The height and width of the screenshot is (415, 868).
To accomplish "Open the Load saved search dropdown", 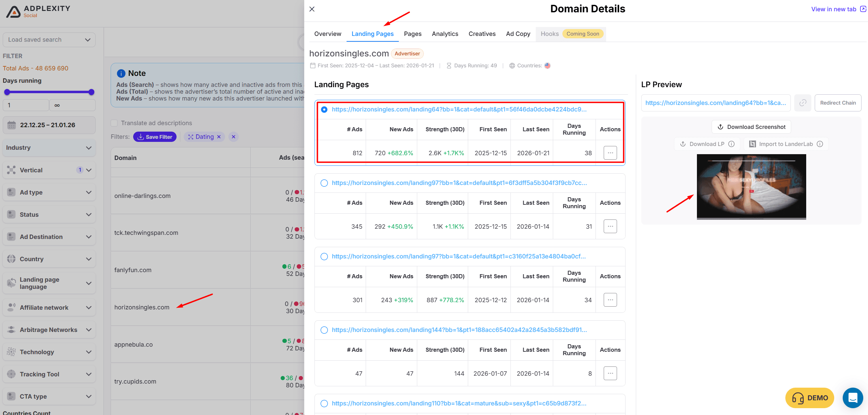I will pos(49,40).
